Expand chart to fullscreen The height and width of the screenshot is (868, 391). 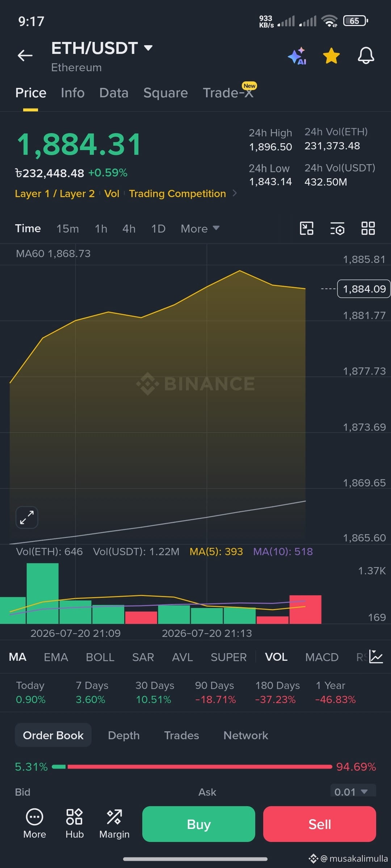pyautogui.click(x=27, y=517)
